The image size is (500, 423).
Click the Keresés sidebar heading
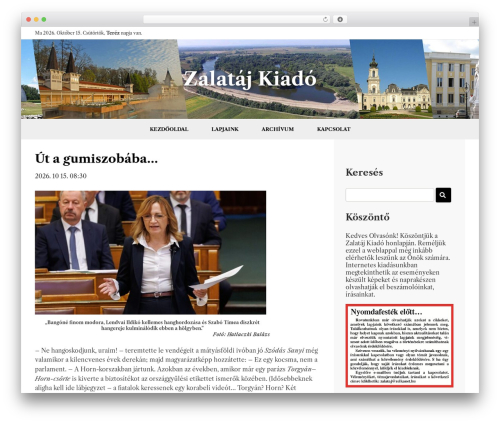(364, 172)
